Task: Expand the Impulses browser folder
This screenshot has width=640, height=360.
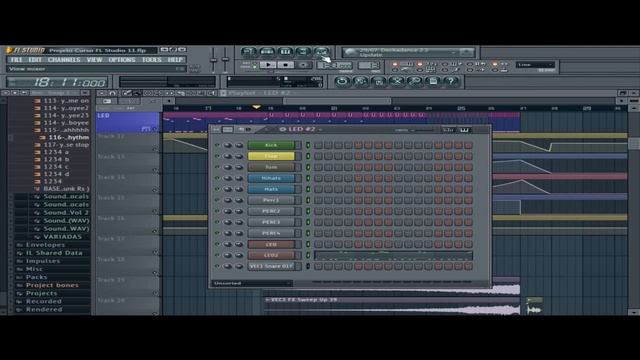Action: (42, 261)
